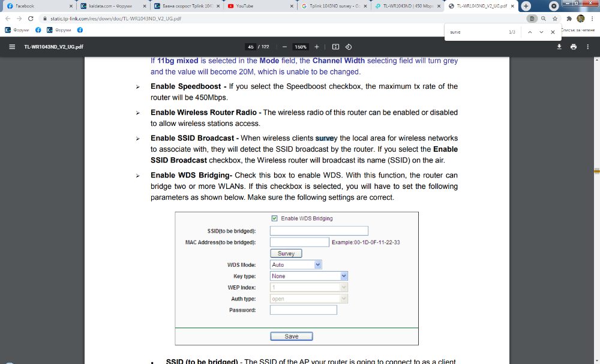The height and width of the screenshot is (364, 600).
Task: Click the PDF page number field
Action: coord(250,47)
